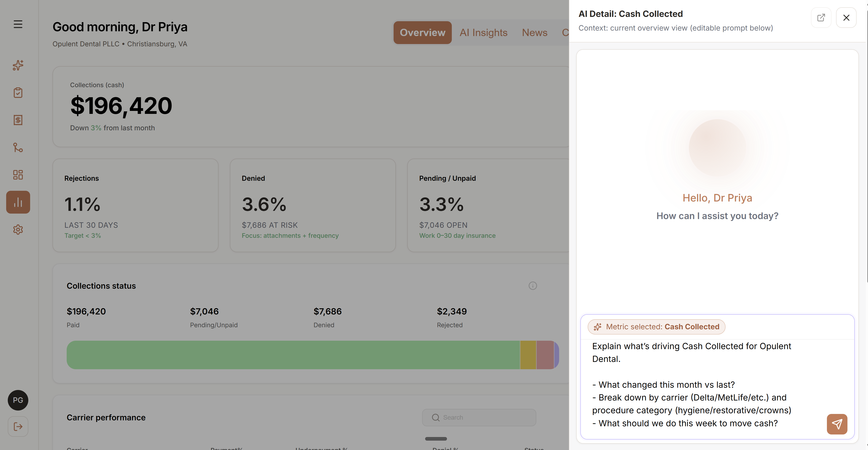Click the green Paid segment of the collections bar
This screenshot has height=450, width=868.
(x=293, y=355)
